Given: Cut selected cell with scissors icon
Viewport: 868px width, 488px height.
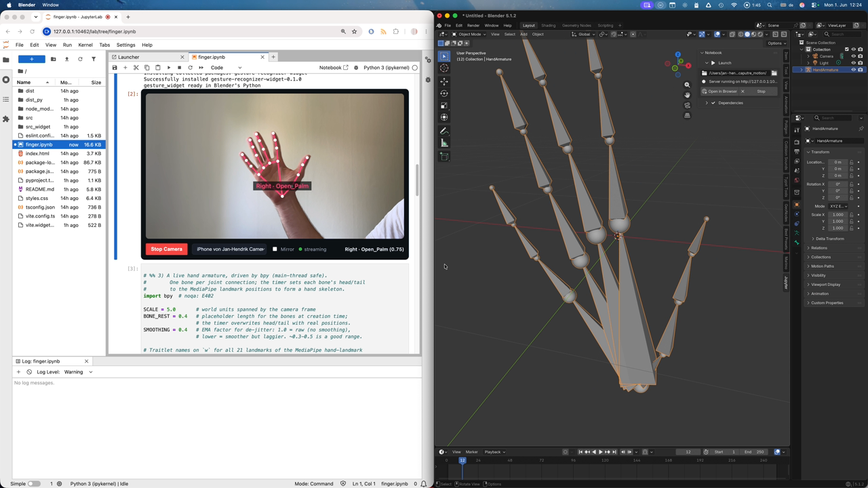Looking at the screenshot, I should (x=136, y=68).
